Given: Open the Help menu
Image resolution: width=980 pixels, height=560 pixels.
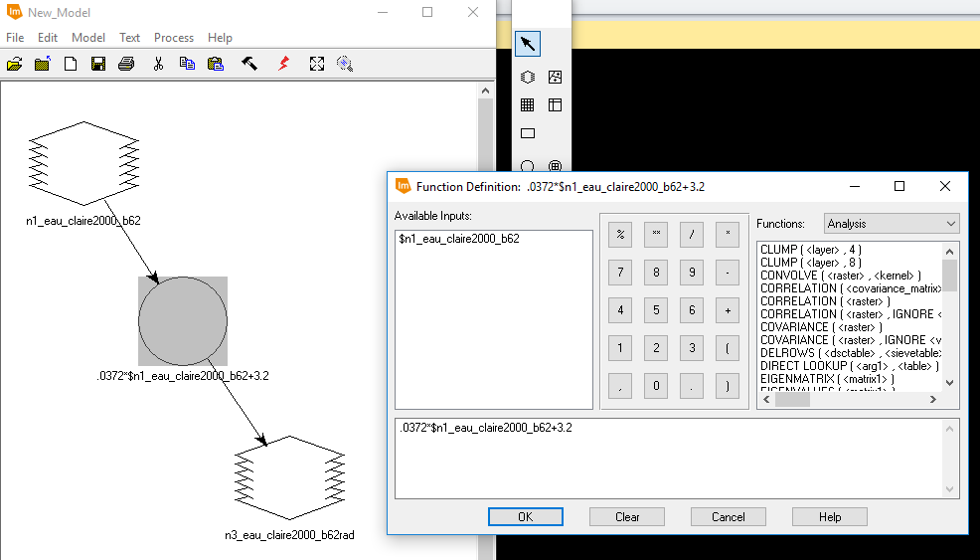Looking at the screenshot, I should pyautogui.click(x=220, y=38).
